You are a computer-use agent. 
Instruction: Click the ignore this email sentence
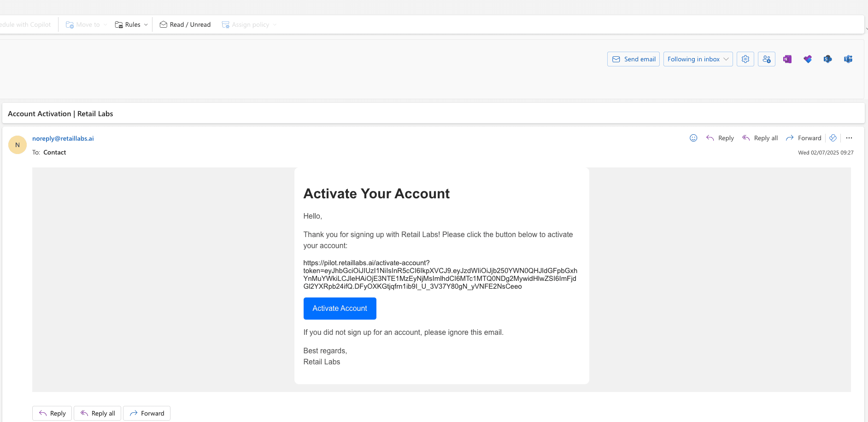point(403,333)
